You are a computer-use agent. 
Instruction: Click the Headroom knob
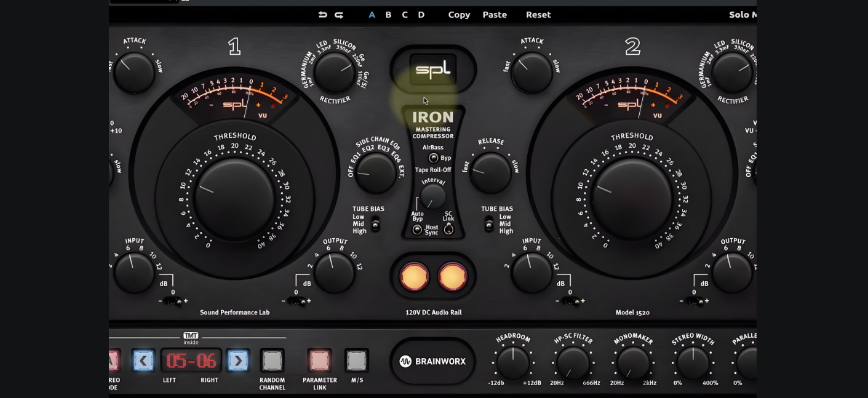point(513,363)
